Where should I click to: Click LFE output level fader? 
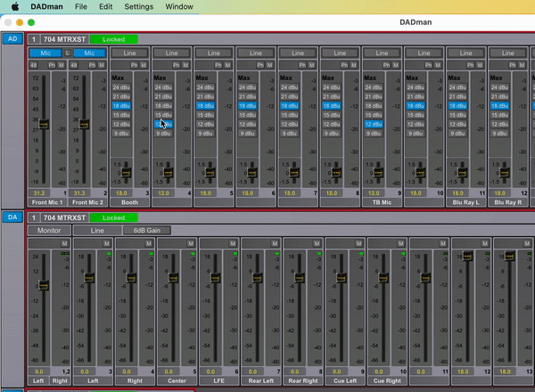[x=215, y=278]
